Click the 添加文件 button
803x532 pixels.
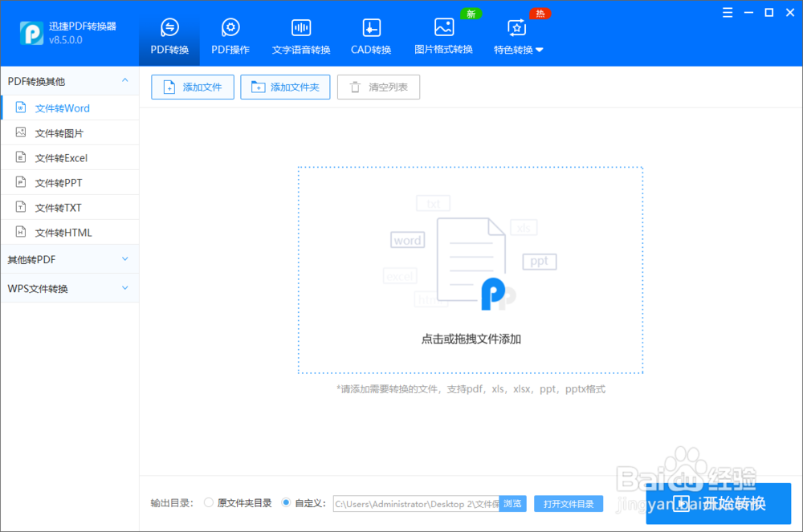(193, 87)
